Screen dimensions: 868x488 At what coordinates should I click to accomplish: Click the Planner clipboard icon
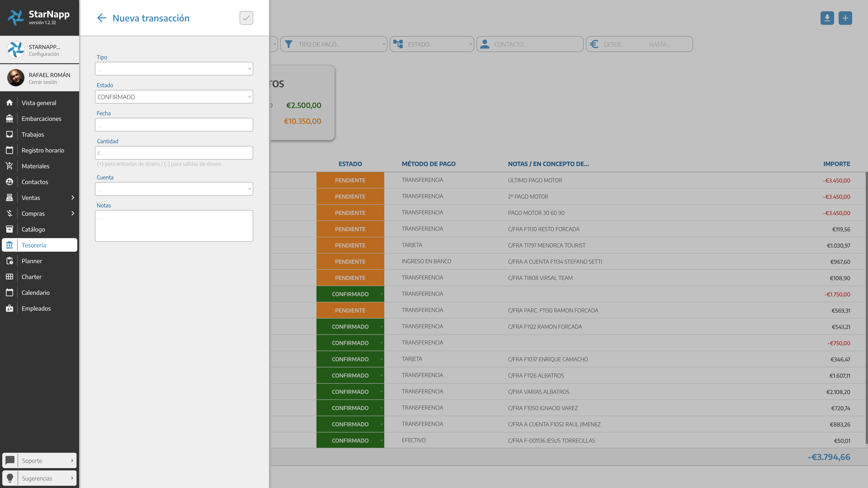click(9, 261)
